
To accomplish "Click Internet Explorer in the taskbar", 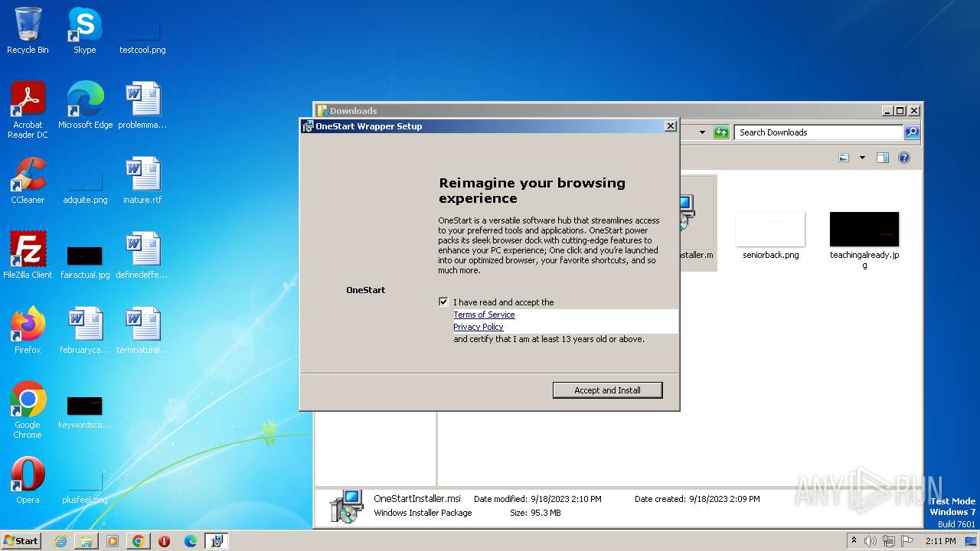I will coord(60,541).
